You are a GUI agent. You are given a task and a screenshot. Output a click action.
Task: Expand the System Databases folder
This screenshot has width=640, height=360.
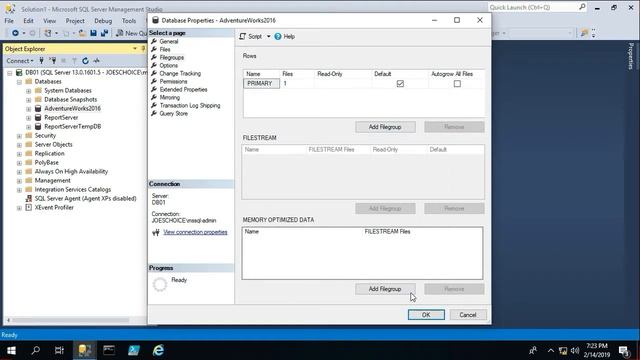pos(29,91)
